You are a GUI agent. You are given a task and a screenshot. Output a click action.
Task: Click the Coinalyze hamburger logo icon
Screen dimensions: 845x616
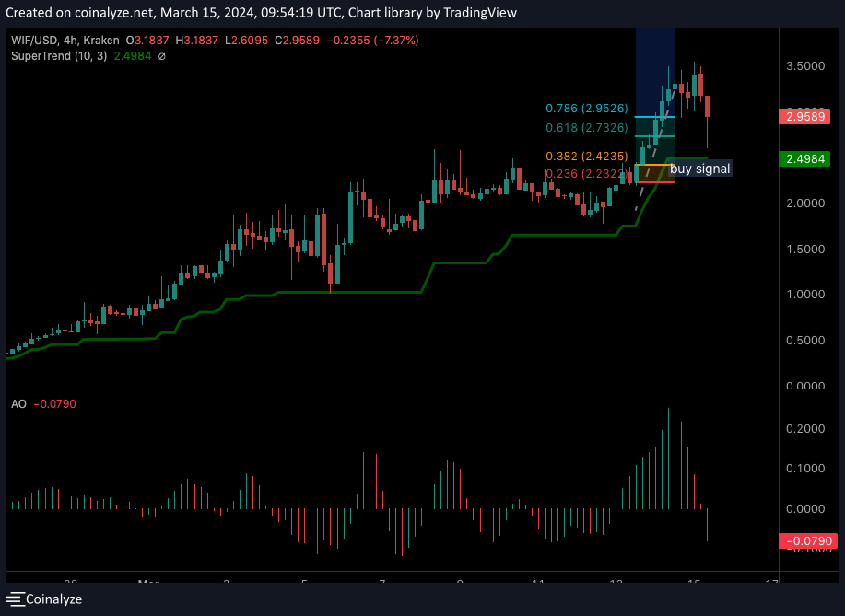[15, 599]
